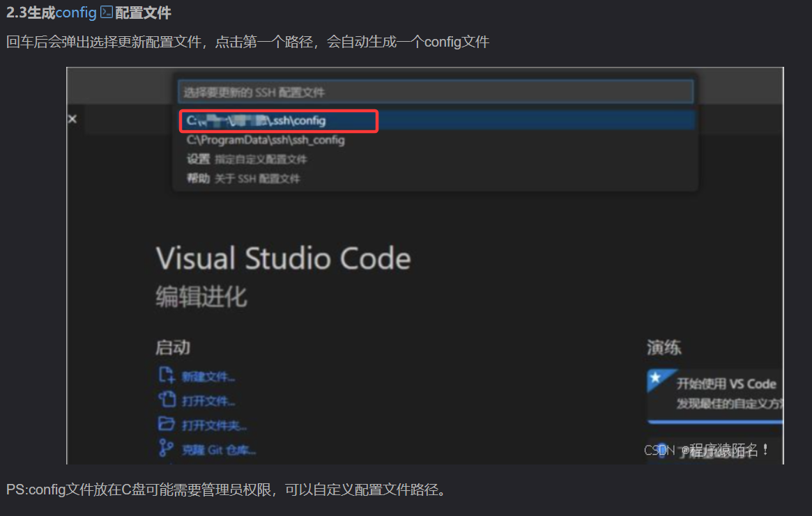Click the open file icon
This screenshot has height=516, width=812.
tap(167, 399)
